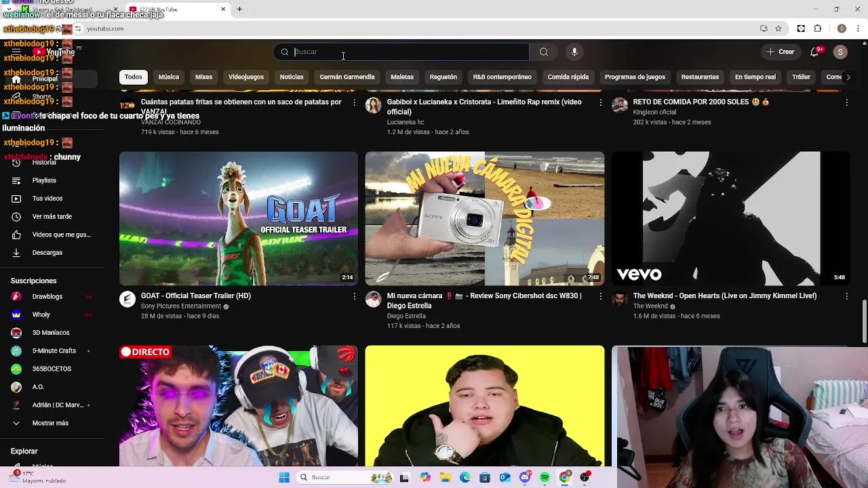Image resolution: width=868 pixels, height=488 pixels.
Task: Bookmark this page with star icon
Action: pos(778,28)
